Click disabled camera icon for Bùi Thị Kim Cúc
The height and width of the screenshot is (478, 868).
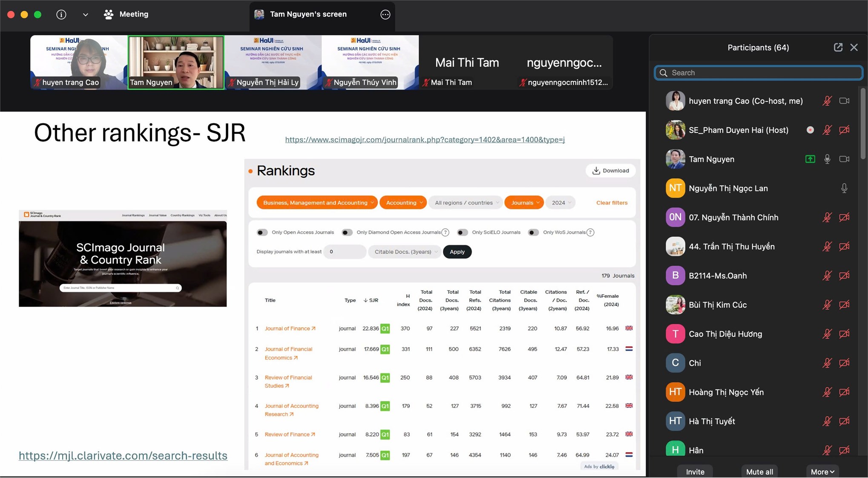click(x=844, y=305)
